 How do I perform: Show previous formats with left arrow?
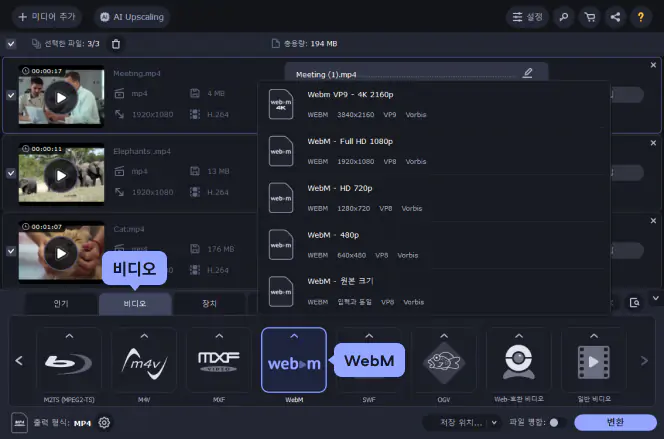pyautogui.click(x=19, y=361)
